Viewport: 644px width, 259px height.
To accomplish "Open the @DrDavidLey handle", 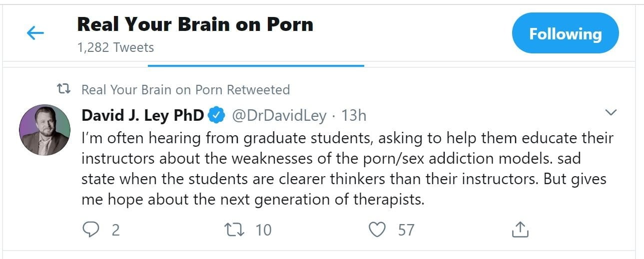I will click(279, 116).
